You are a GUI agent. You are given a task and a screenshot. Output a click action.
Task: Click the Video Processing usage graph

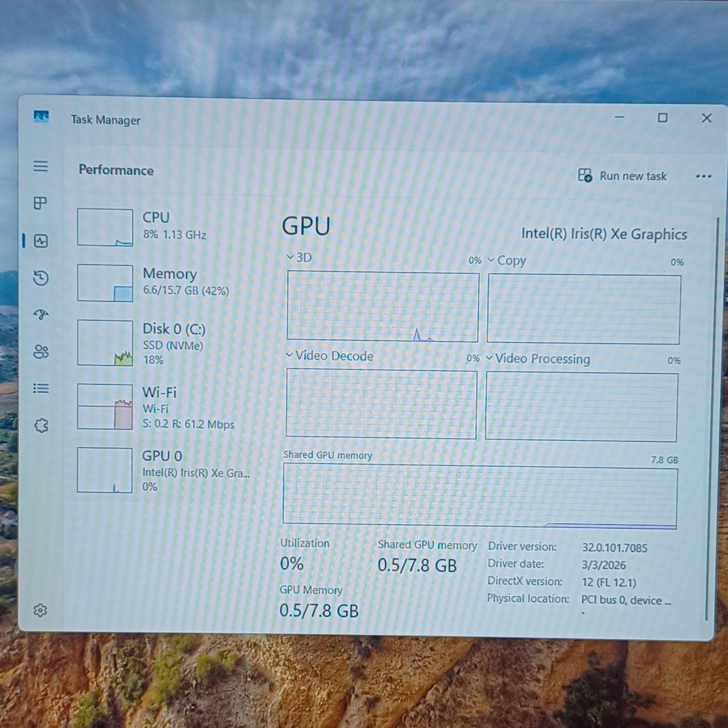click(x=581, y=407)
